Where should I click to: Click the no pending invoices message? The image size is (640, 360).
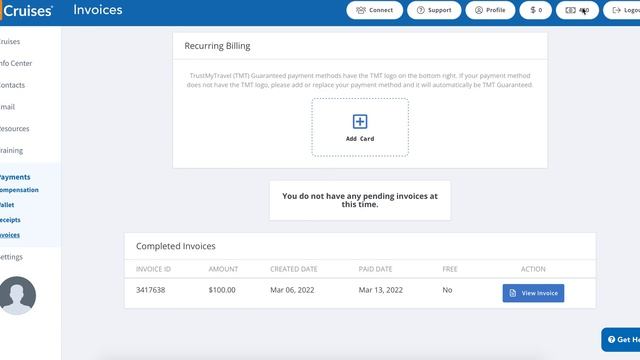360,200
